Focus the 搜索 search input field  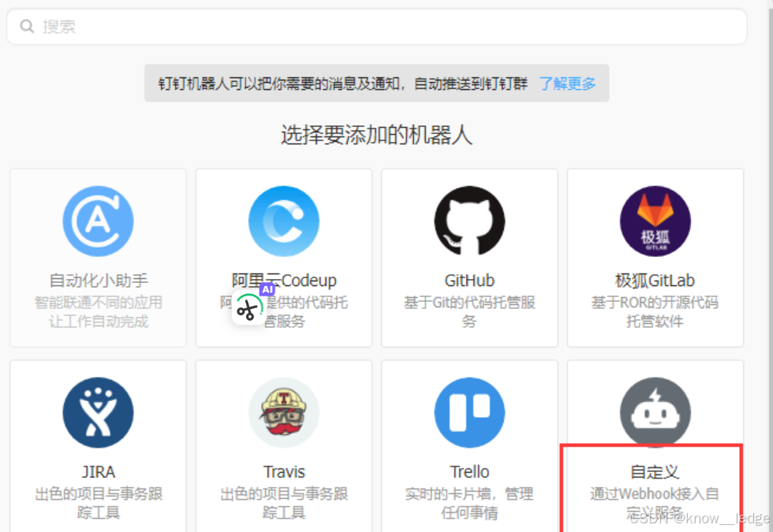(377, 27)
